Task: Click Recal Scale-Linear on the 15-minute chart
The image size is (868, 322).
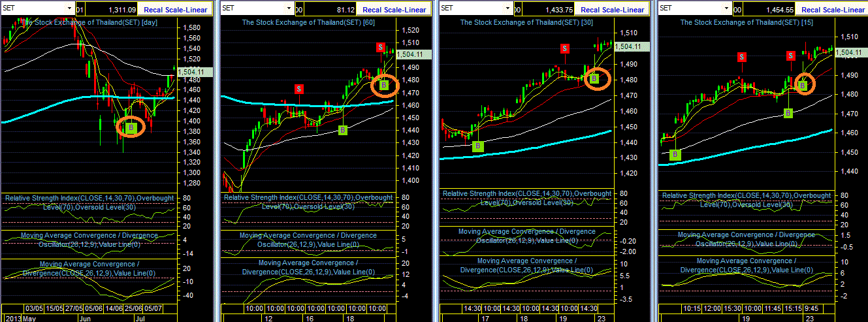Action: click(x=833, y=9)
